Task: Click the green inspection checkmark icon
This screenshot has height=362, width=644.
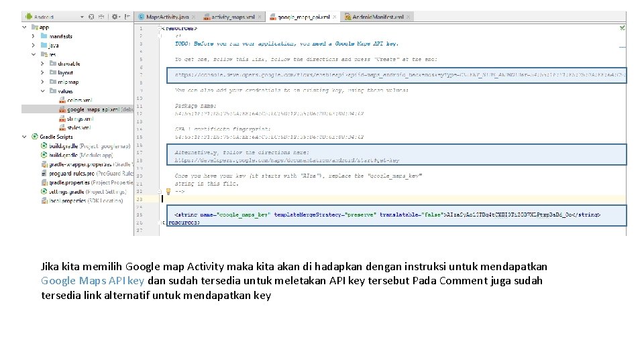Action: tap(623, 28)
